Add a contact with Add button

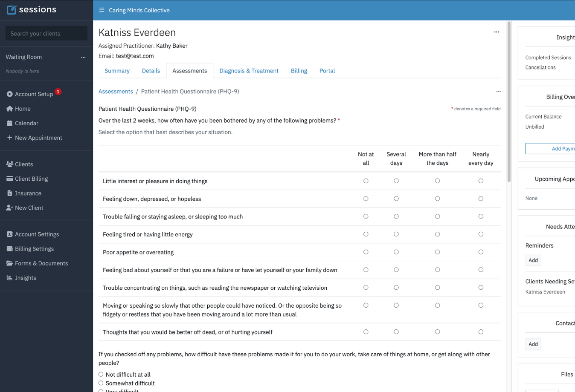[533, 344]
